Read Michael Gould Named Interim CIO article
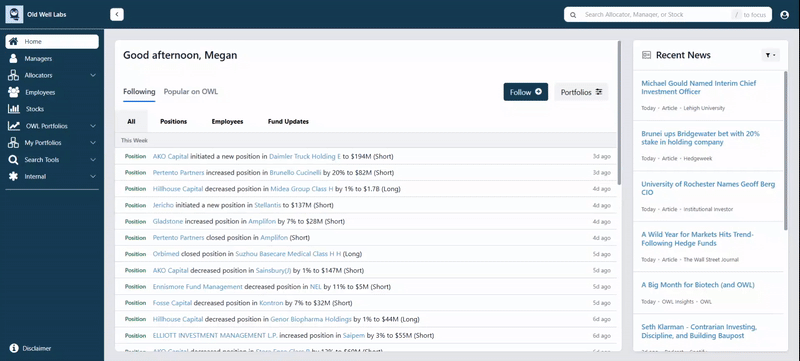 [x=698, y=87]
